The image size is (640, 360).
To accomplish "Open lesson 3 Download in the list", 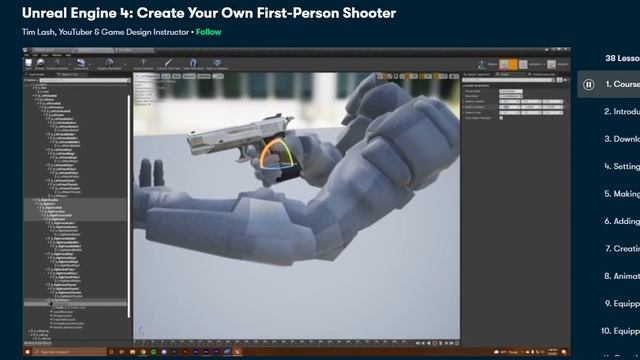I will click(622, 139).
